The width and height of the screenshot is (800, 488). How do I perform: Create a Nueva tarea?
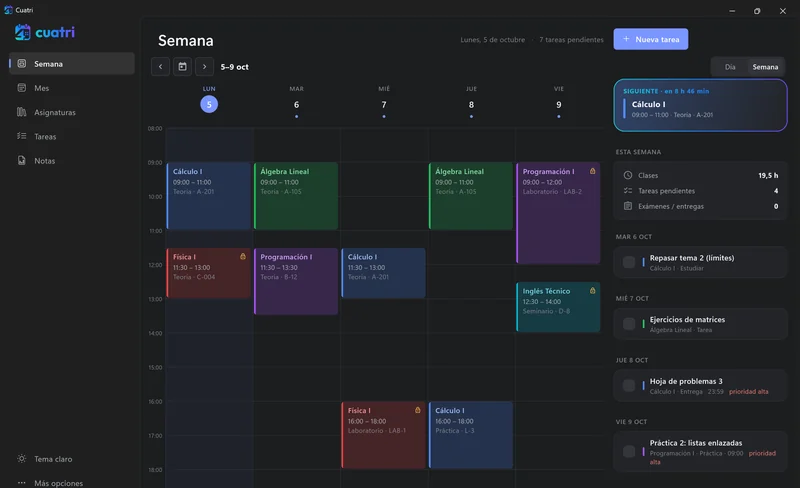(651, 39)
